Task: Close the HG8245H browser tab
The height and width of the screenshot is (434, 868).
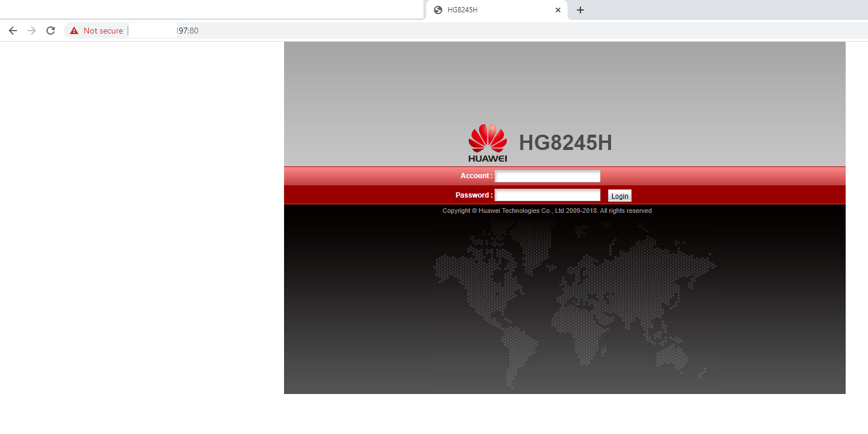Action: tap(558, 10)
